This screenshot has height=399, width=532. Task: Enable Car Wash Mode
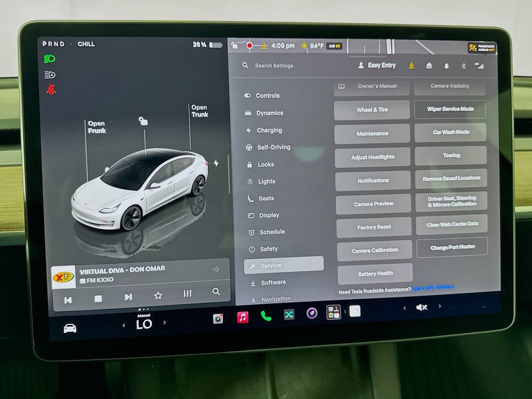[x=450, y=132]
